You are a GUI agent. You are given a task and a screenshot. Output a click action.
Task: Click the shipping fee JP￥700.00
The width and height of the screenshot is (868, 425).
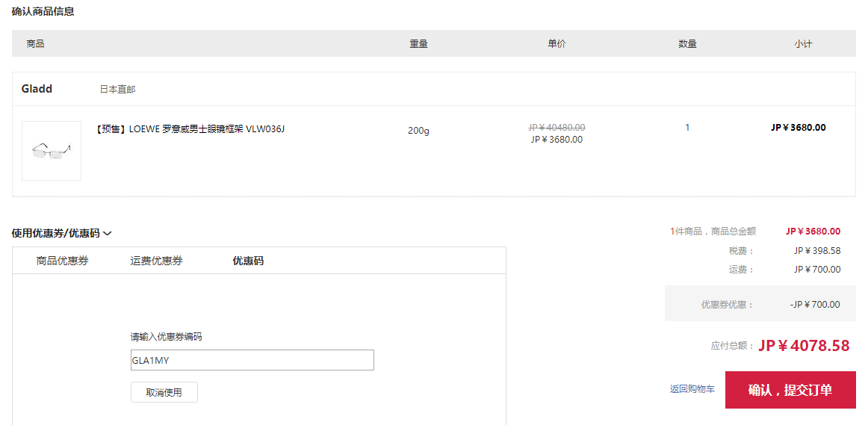(x=817, y=270)
